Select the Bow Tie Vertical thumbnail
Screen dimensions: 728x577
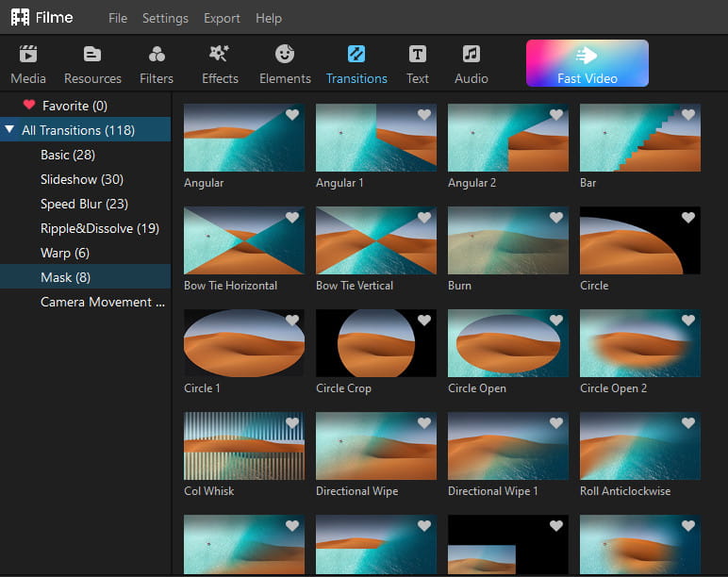coord(375,240)
